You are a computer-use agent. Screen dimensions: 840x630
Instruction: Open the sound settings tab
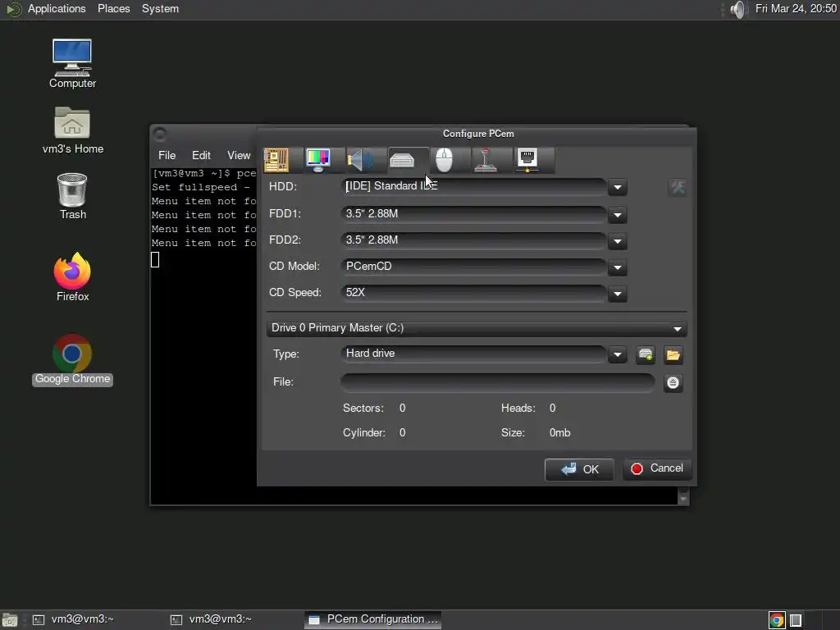[x=361, y=160]
